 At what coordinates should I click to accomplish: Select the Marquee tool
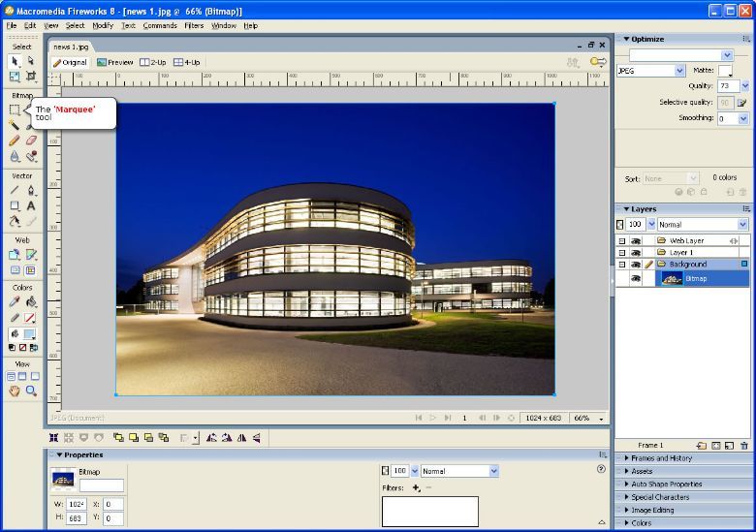point(15,110)
